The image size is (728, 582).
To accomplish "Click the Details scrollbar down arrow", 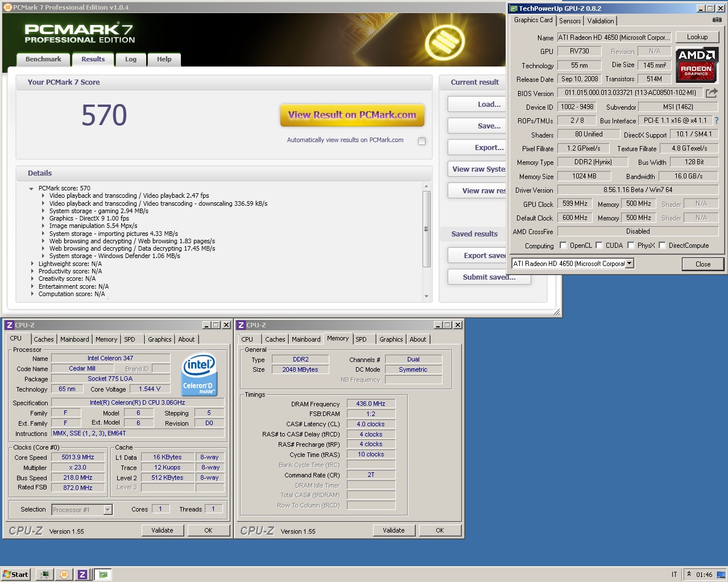I will coord(427,296).
